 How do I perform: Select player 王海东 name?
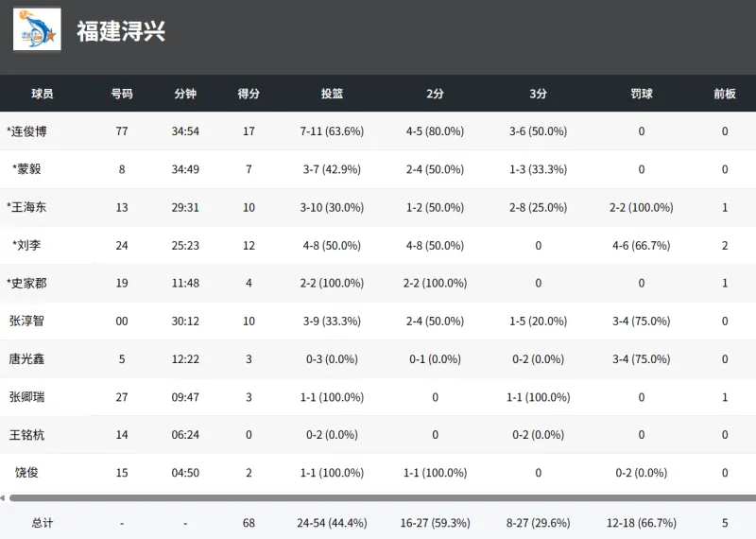coord(27,207)
